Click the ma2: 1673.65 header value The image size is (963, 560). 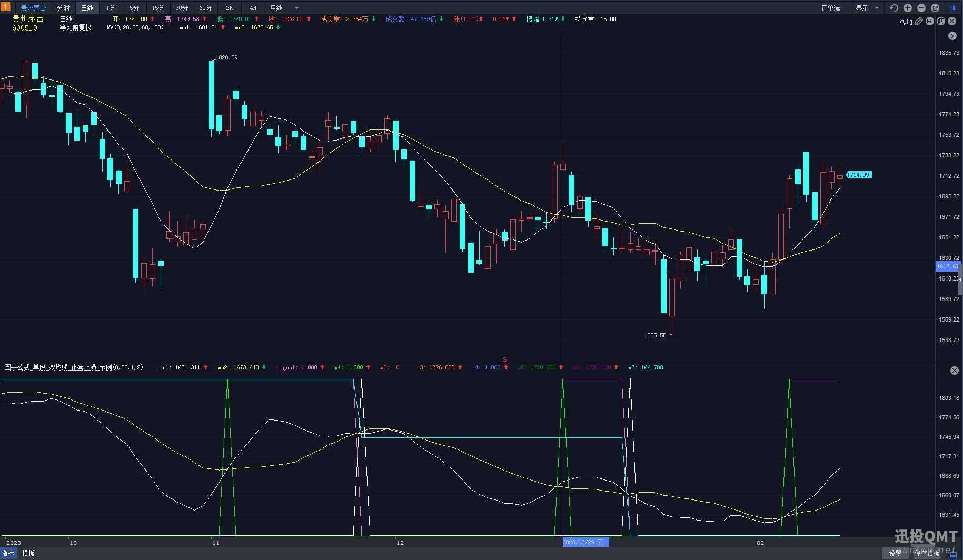click(254, 27)
